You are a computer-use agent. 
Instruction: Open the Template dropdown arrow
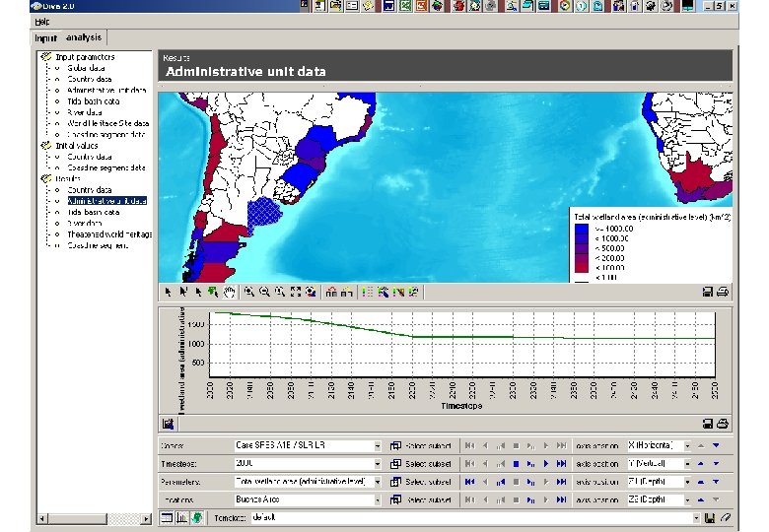pyautogui.click(x=696, y=518)
